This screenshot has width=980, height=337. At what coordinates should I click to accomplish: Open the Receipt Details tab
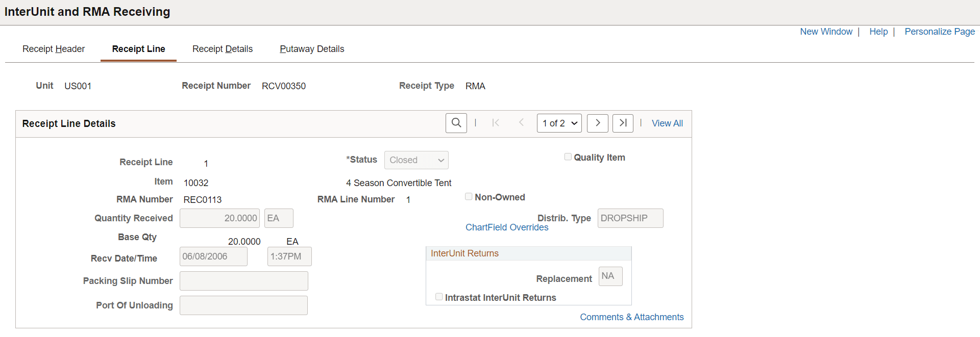pyautogui.click(x=223, y=49)
